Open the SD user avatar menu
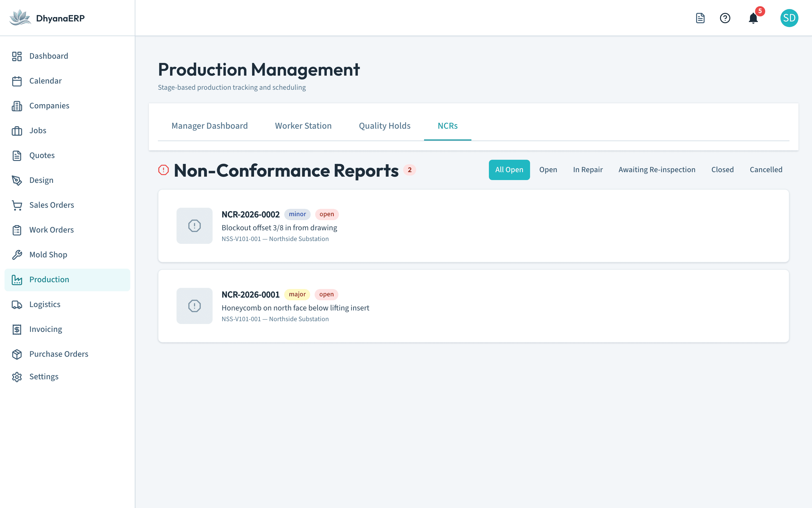812x508 pixels. tap(789, 18)
